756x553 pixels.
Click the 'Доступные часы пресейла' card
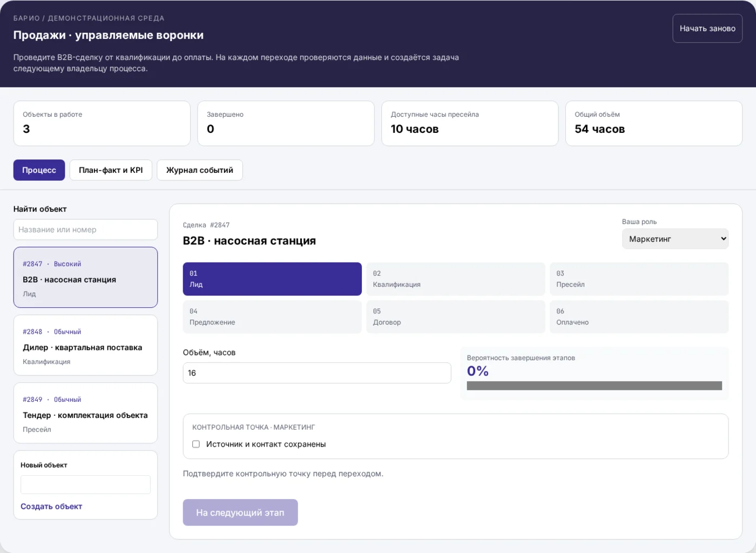[x=470, y=123]
